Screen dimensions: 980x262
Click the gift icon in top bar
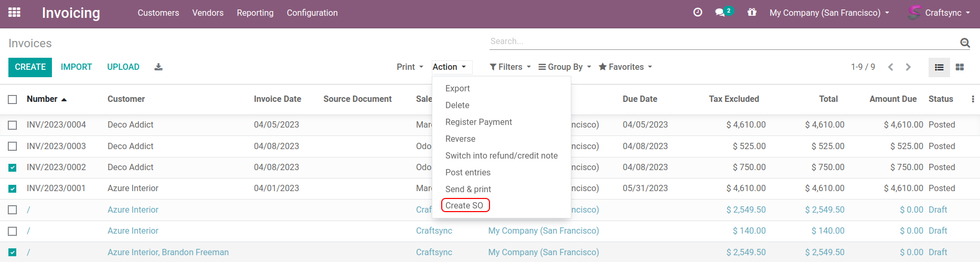(x=752, y=13)
